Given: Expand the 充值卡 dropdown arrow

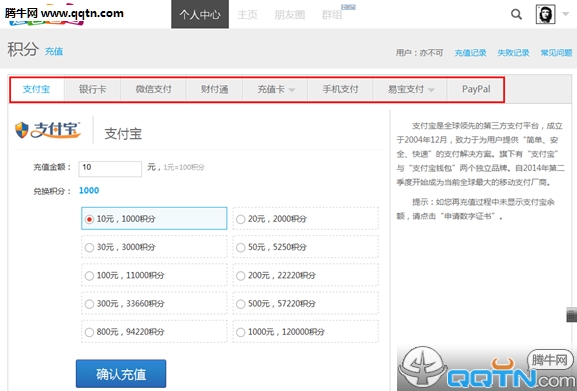Looking at the screenshot, I should tap(292, 90).
